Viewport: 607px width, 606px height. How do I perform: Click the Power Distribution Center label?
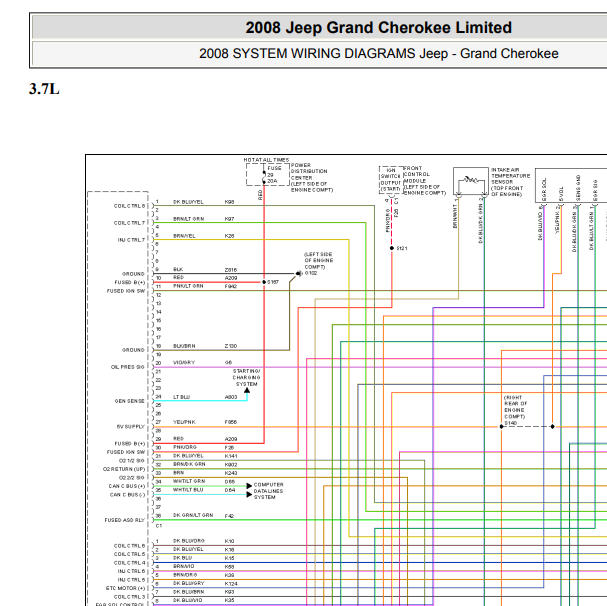(x=312, y=177)
